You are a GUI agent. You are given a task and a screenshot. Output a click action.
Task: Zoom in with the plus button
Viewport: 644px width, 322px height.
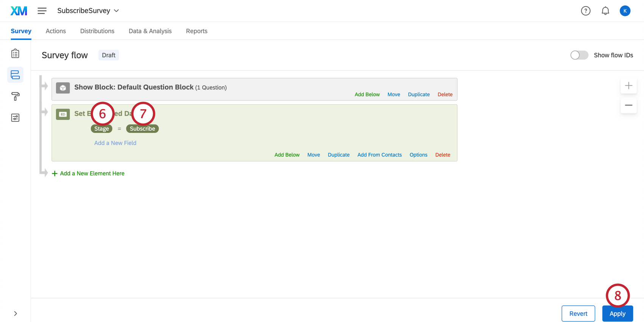coord(628,86)
